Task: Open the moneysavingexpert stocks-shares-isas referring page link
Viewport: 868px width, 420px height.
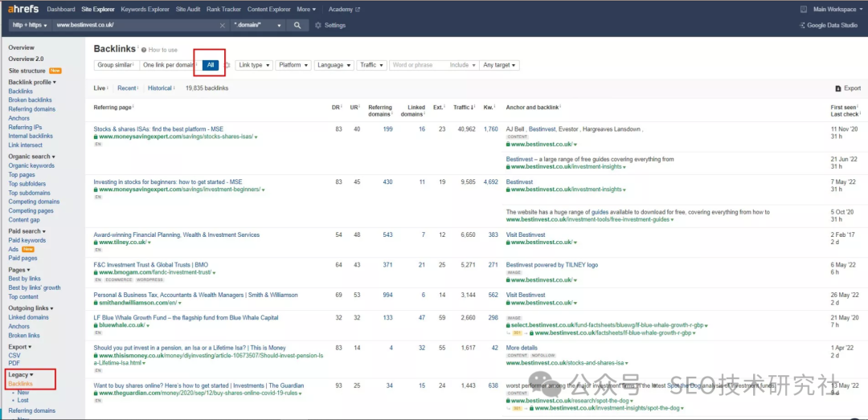Action: point(158,128)
